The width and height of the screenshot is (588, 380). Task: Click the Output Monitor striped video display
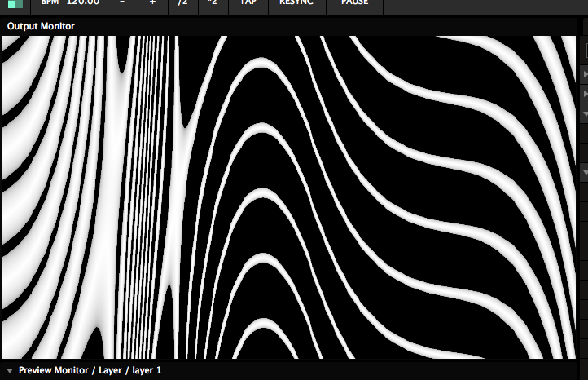point(289,196)
